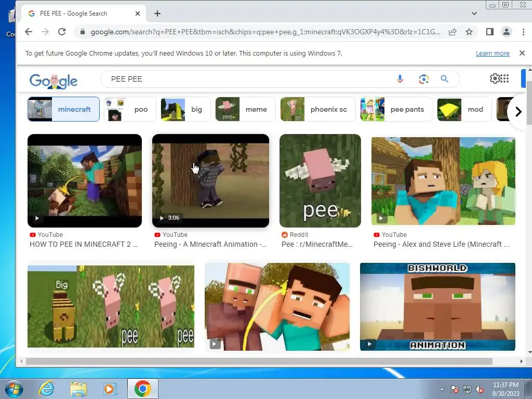Close the PEE PEE Google Search tab
This screenshot has width=532, height=399.
click(x=137, y=14)
